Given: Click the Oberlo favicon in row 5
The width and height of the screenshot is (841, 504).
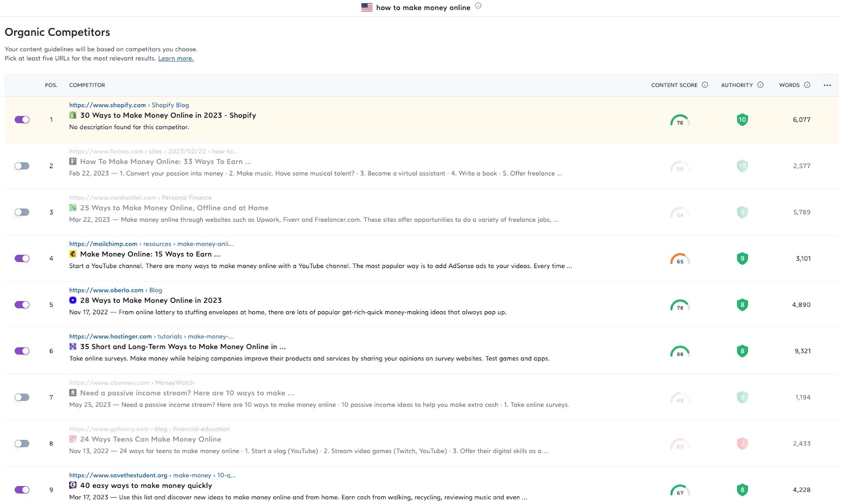Looking at the screenshot, I should click(x=73, y=300).
